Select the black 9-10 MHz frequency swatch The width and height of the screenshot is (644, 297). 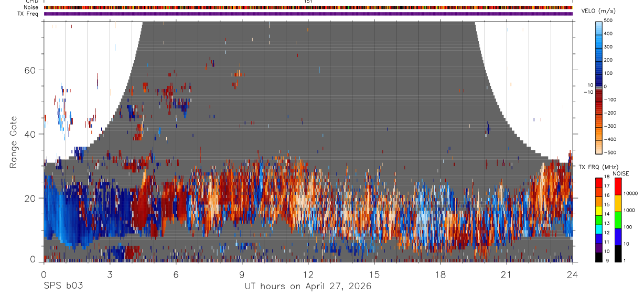pyautogui.click(x=599, y=257)
